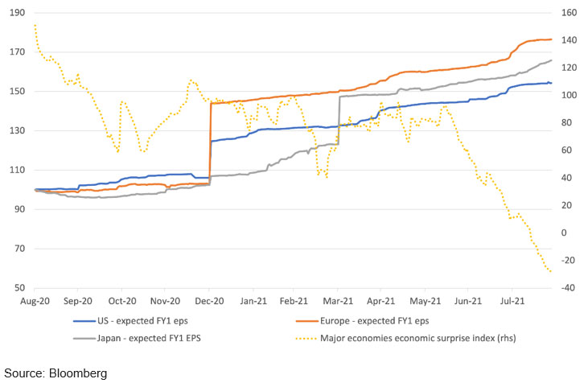Click the yellow dotted line's lowest end point
The width and height of the screenshot is (588, 383).
click(x=551, y=272)
